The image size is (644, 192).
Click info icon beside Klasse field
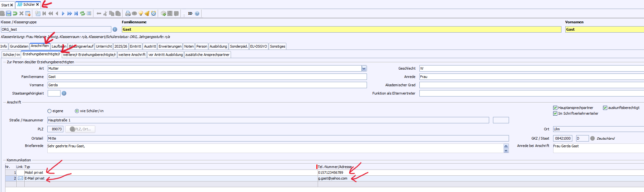[x=115, y=29]
